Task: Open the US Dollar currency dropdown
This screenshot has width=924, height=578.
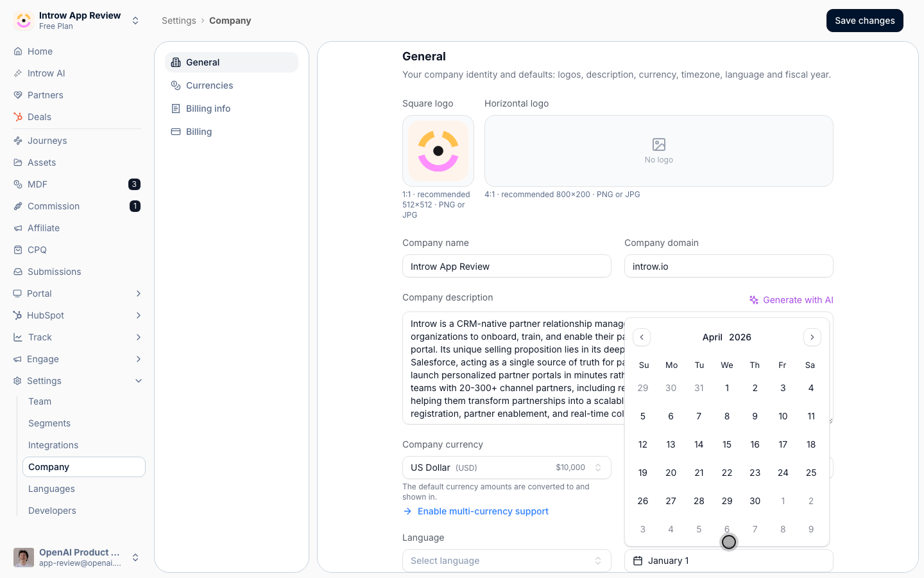Action: [x=507, y=468]
